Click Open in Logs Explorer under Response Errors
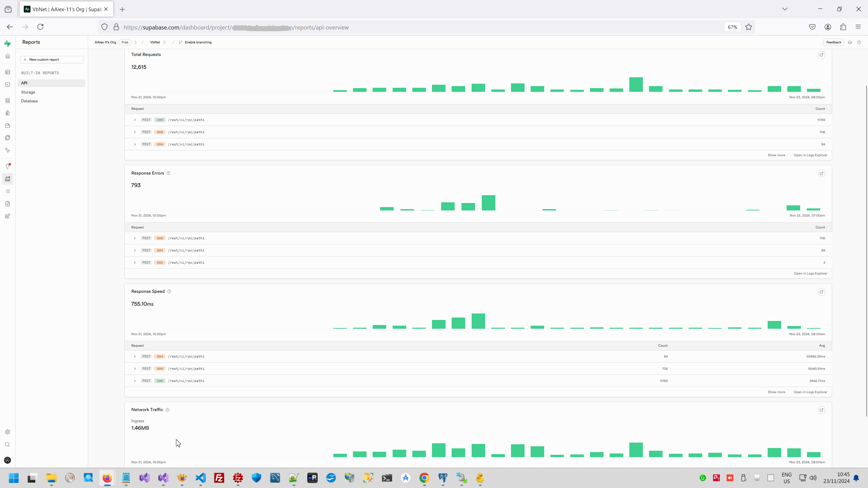The height and width of the screenshot is (488, 868). click(810, 273)
